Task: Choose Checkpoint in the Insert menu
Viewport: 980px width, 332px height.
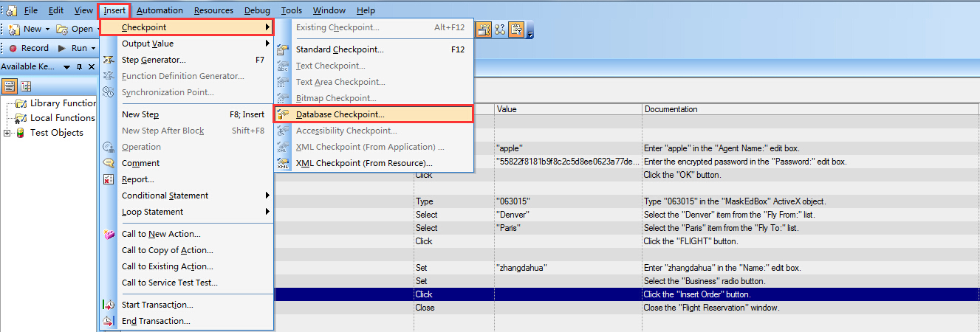Action: [187, 27]
